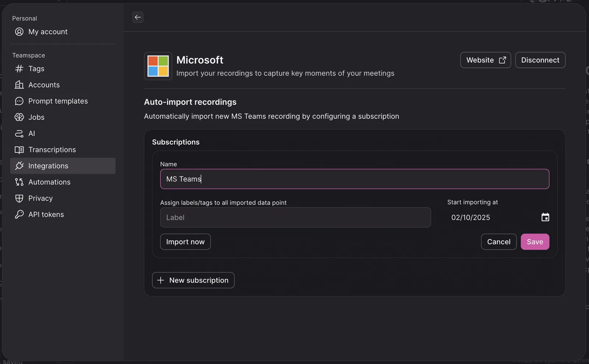Select the Integrations sidebar item
Viewport: 589px width, 364px height.
coord(63,166)
